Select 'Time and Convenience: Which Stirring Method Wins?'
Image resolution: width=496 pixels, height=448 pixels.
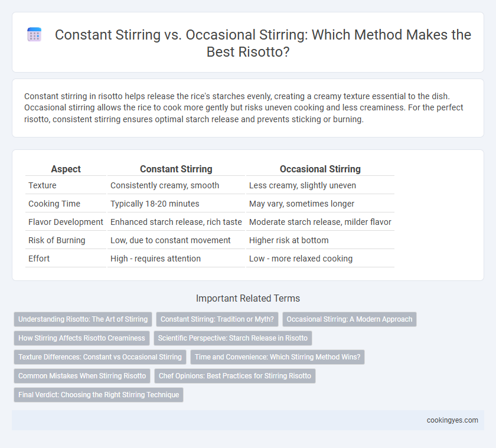tap(278, 357)
